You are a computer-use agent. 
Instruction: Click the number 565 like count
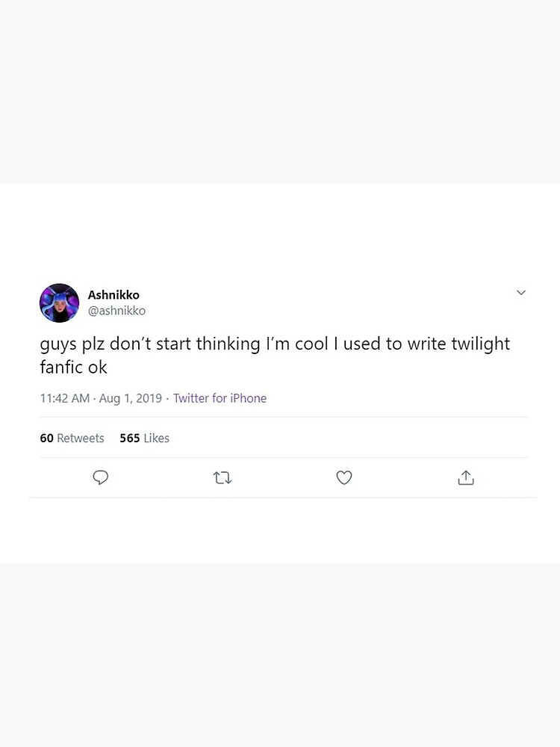point(129,438)
